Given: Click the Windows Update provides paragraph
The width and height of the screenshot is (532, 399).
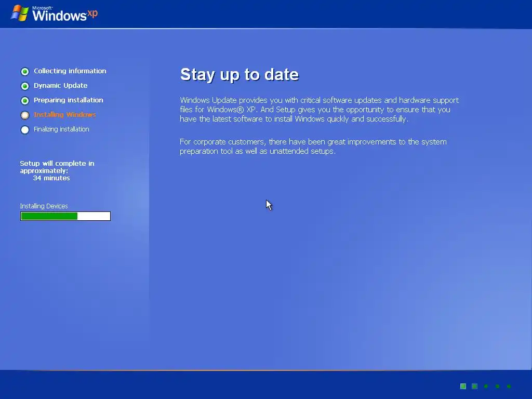Looking at the screenshot, I should pos(320,110).
